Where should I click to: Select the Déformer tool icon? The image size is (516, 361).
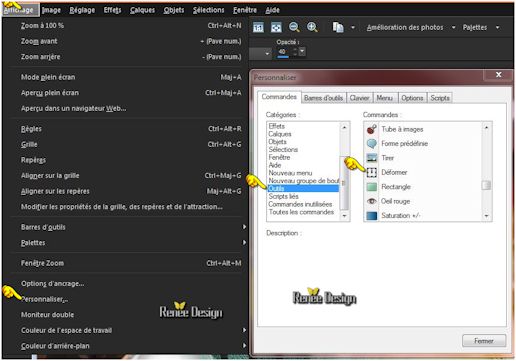pyautogui.click(x=372, y=172)
